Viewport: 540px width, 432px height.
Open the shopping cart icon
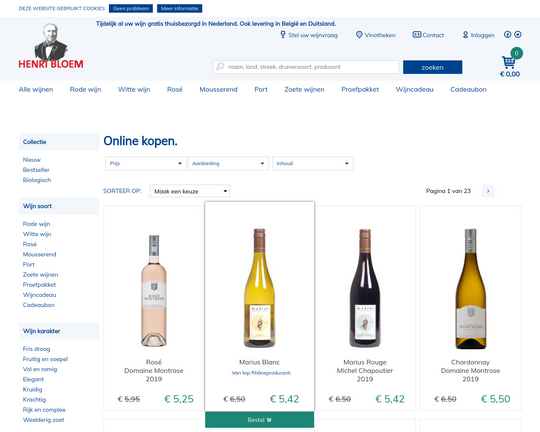[x=509, y=62]
